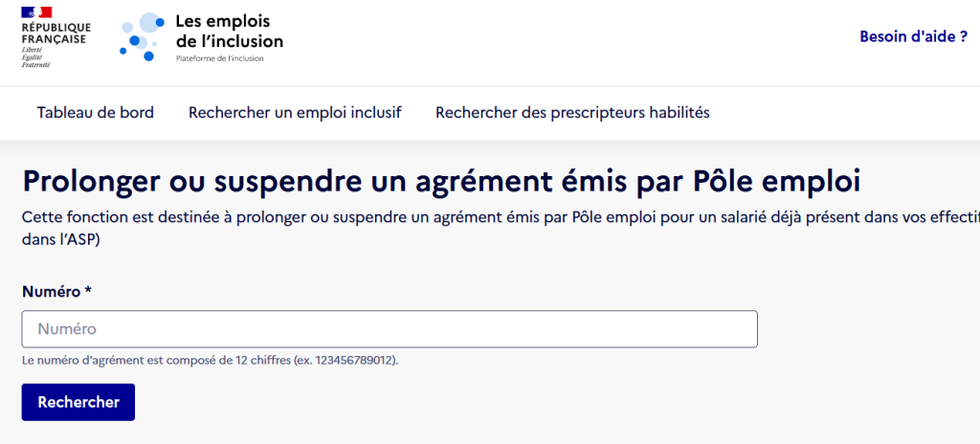Open Rechercher des prescripteurs habilités
Image resolution: width=980 pixels, height=444 pixels.
(x=572, y=113)
